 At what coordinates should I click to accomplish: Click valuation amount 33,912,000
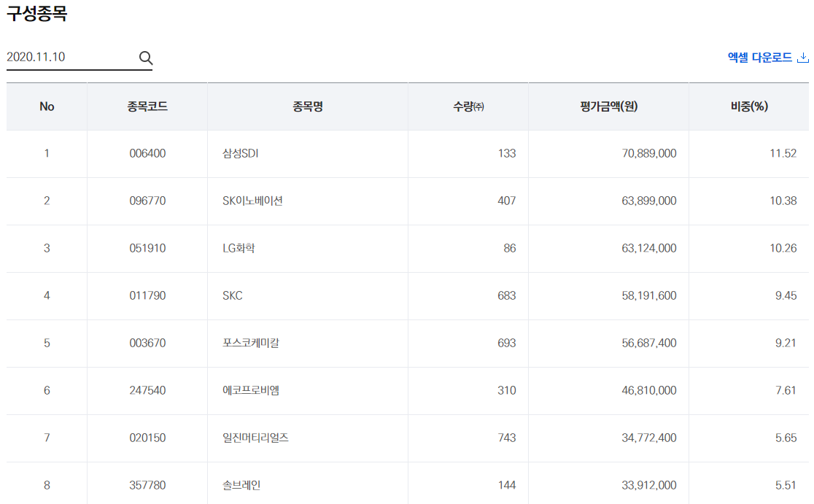[x=649, y=485]
